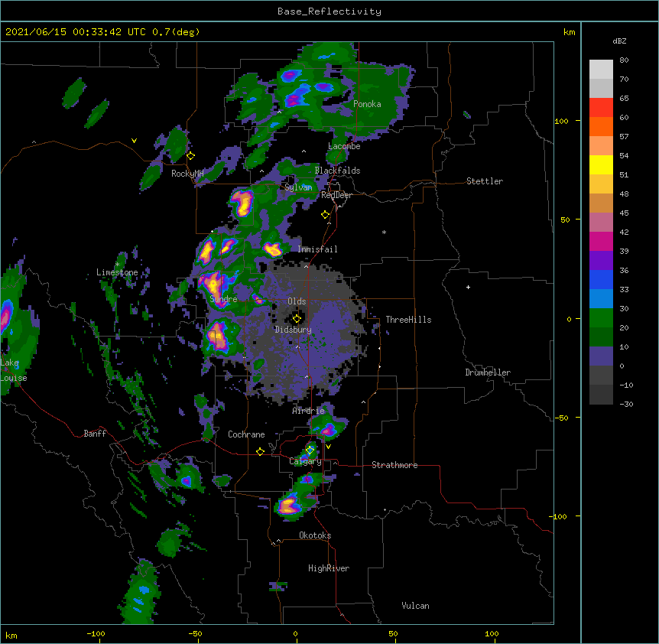Click the Vulcan label
The image size is (659, 644).
415,606
